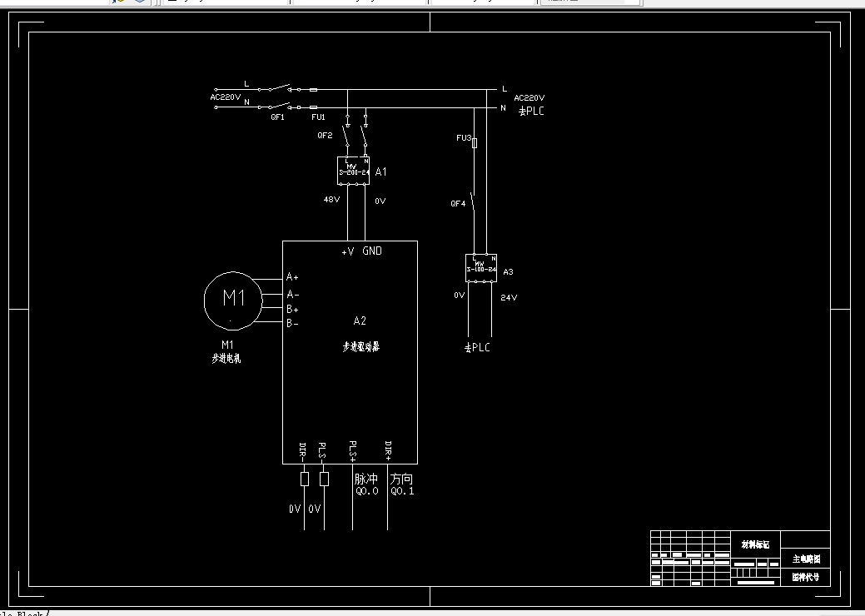Click the 步进电机 label under the motor
The height and width of the screenshot is (616, 865).
coord(226,359)
